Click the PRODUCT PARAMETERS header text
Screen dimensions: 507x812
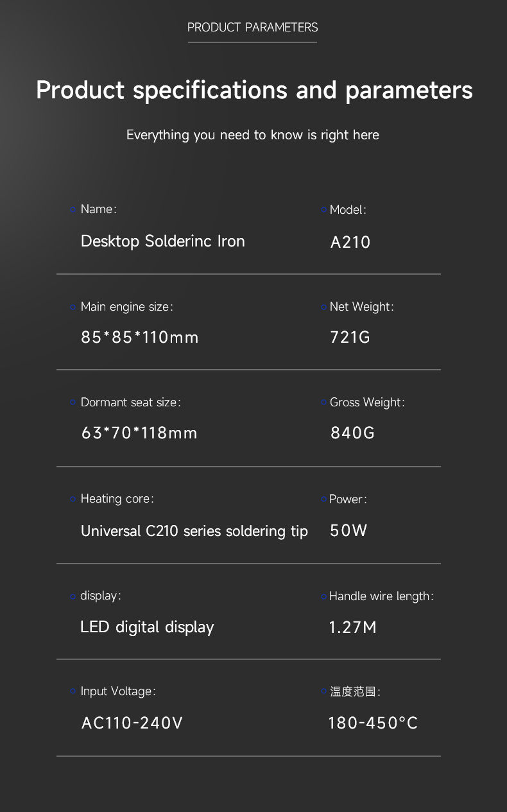coord(252,28)
